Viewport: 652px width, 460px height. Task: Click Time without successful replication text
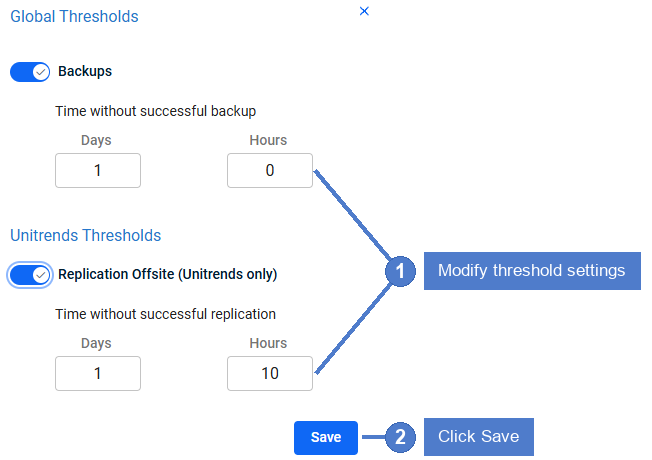point(165,314)
